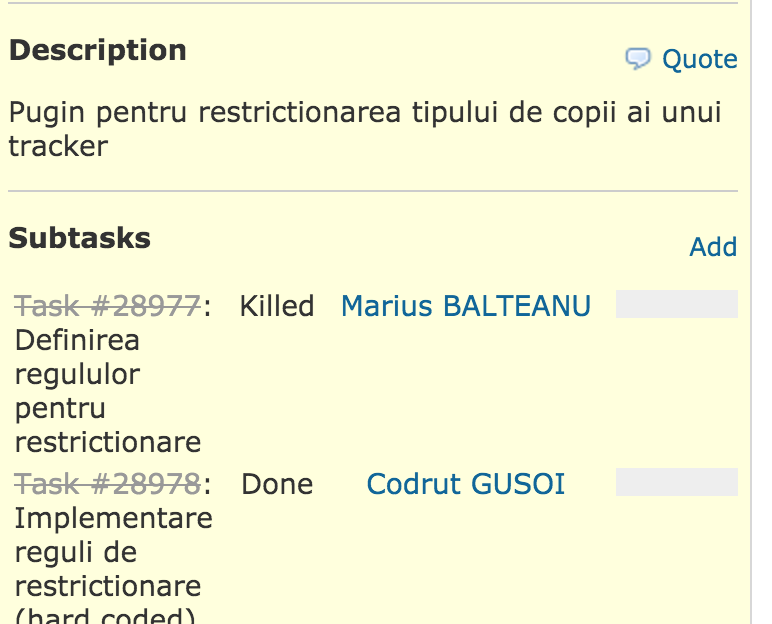The height and width of the screenshot is (624, 772).
Task: Click the description line starting 'Pugin pentru'
Action: click(x=365, y=112)
